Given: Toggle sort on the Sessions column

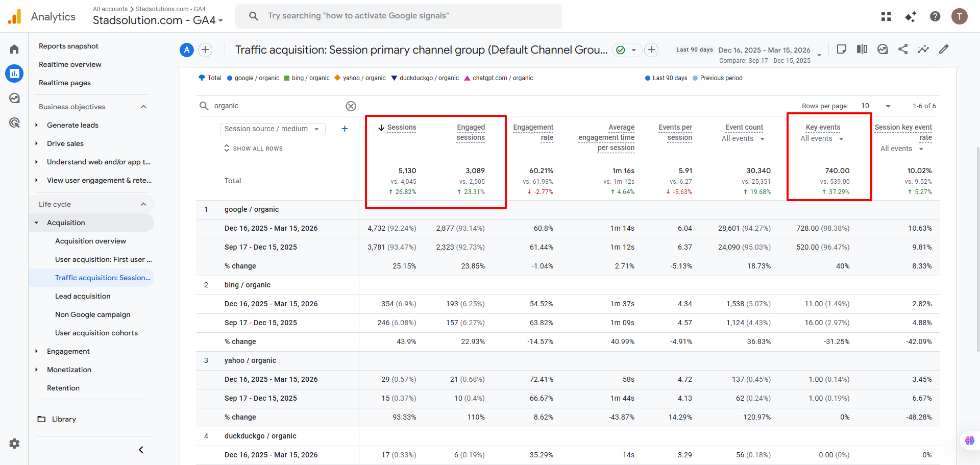Looking at the screenshot, I should click(x=401, y=128).
